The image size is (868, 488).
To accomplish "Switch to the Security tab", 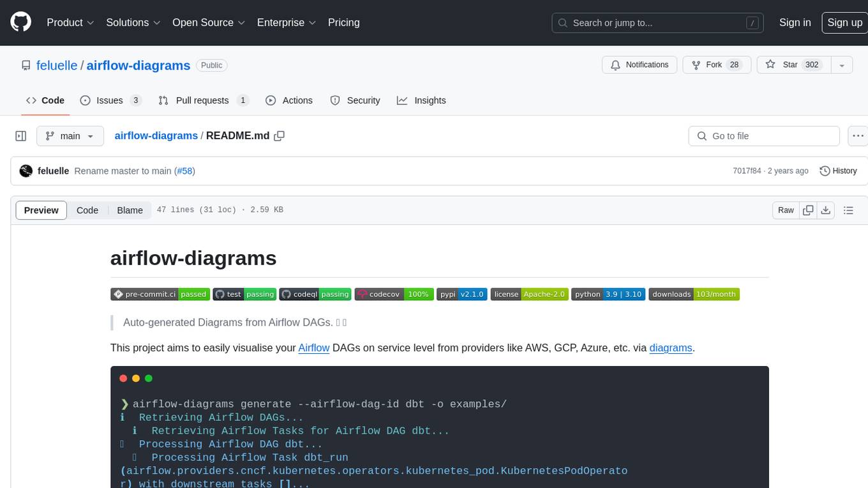I will [355, 100].
